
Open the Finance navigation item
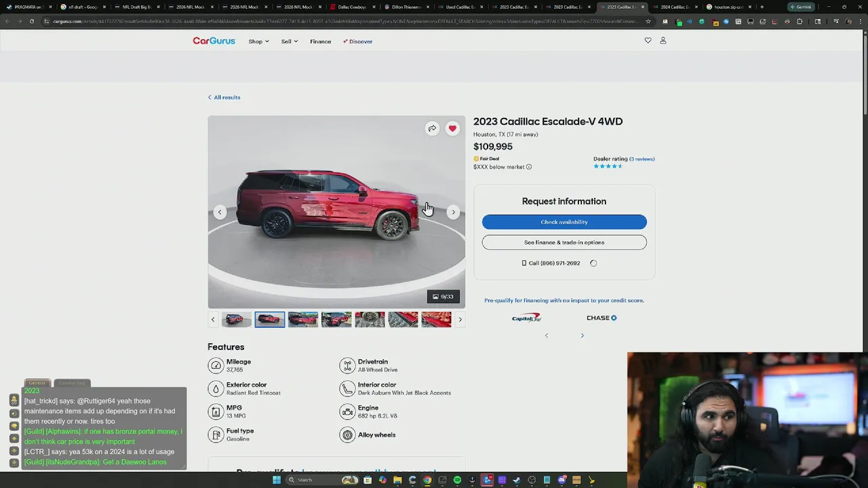pyautogui.click(x=321, y=41)
